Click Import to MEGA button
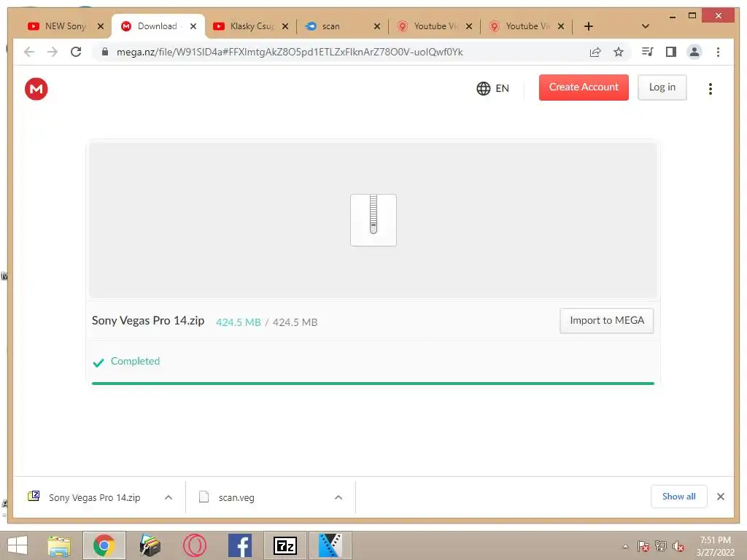This screenshot has height=560, width=747. click(x=606, y=321)
